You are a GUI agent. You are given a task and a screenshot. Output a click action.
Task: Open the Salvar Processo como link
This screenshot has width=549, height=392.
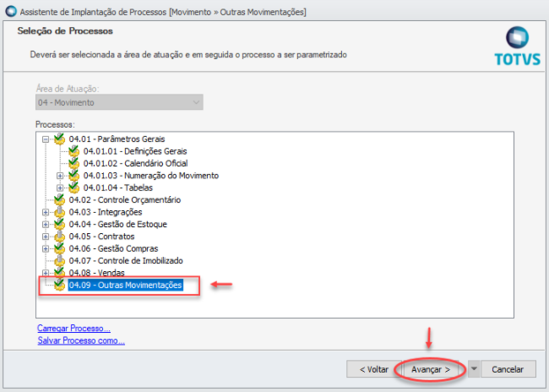point(81,340)
